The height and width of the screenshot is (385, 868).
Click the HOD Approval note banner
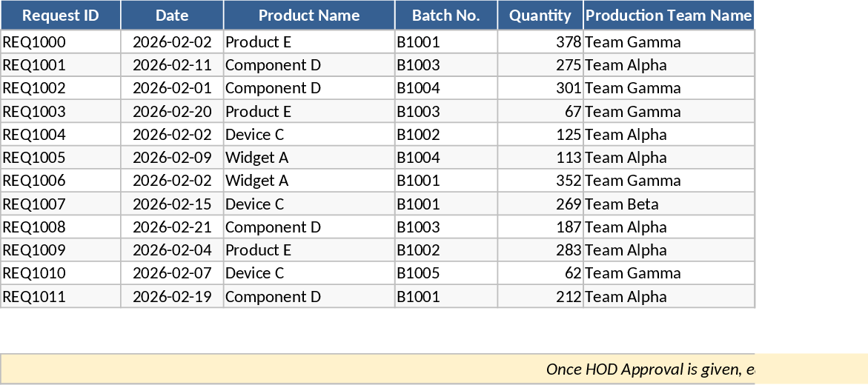tap(434, 369)
